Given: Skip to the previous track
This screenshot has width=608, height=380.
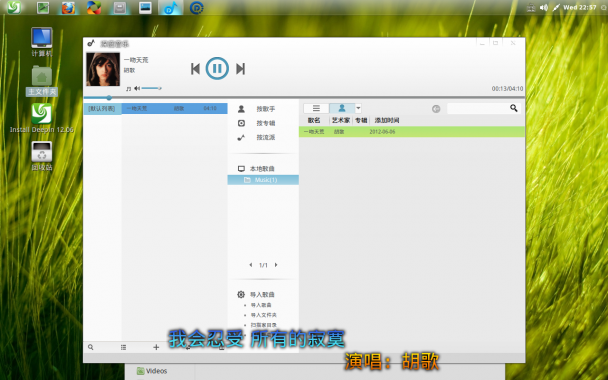Looking at the screenshot, I should point(195,69).
